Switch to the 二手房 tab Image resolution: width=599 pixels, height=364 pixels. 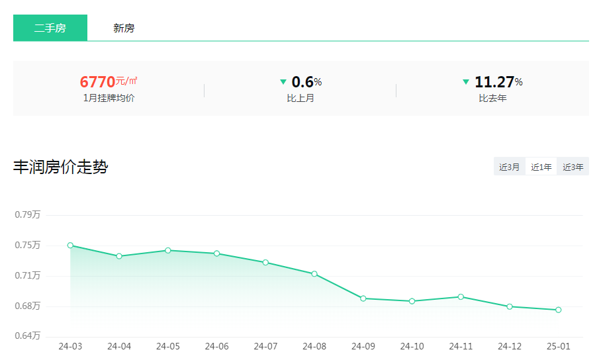coord(50,28)
